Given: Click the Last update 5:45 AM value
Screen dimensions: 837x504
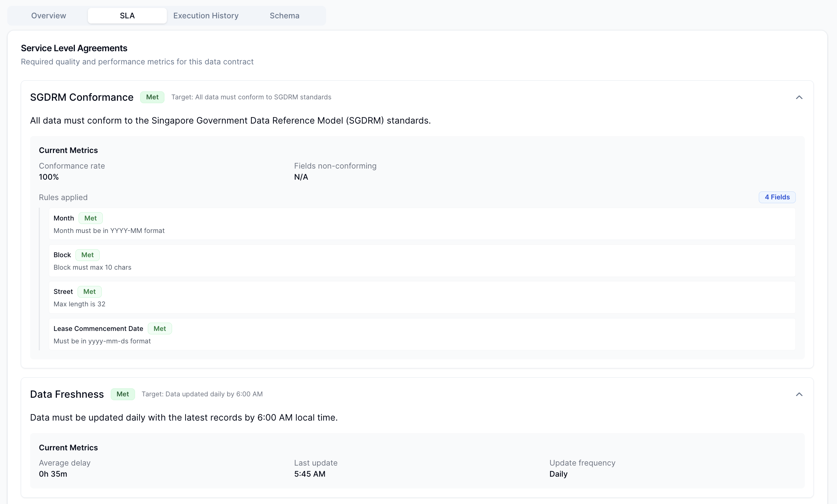Looking at the screenshot, I should [309, 474].
